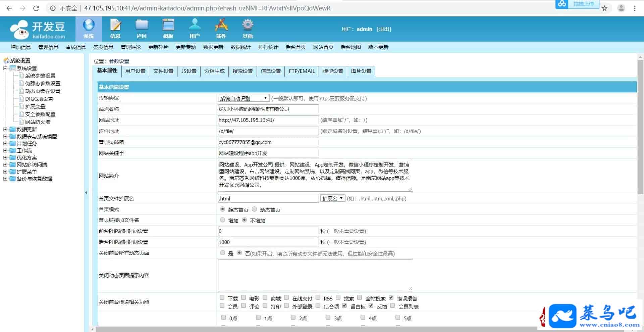Viewport: 644px width, 332px height.
Task: Bookmark page with the star icon
Action: pos(604,8)
